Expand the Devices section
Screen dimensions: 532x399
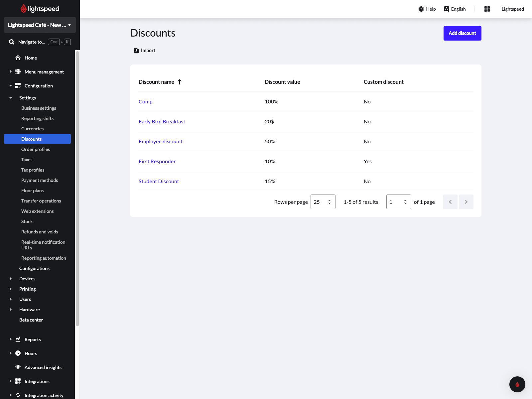(11, 279)
